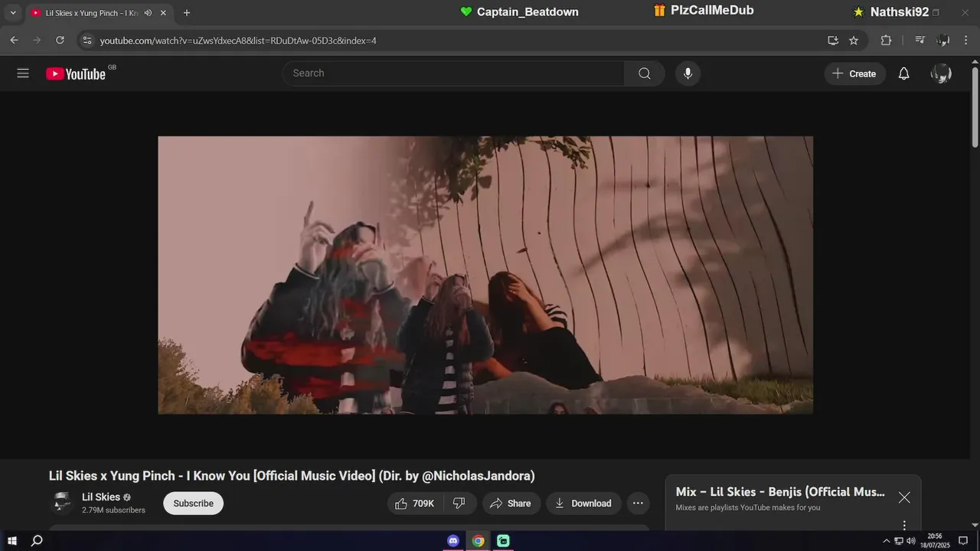
Task: Open Discord from the taskbar
Action: click(453, 541)
